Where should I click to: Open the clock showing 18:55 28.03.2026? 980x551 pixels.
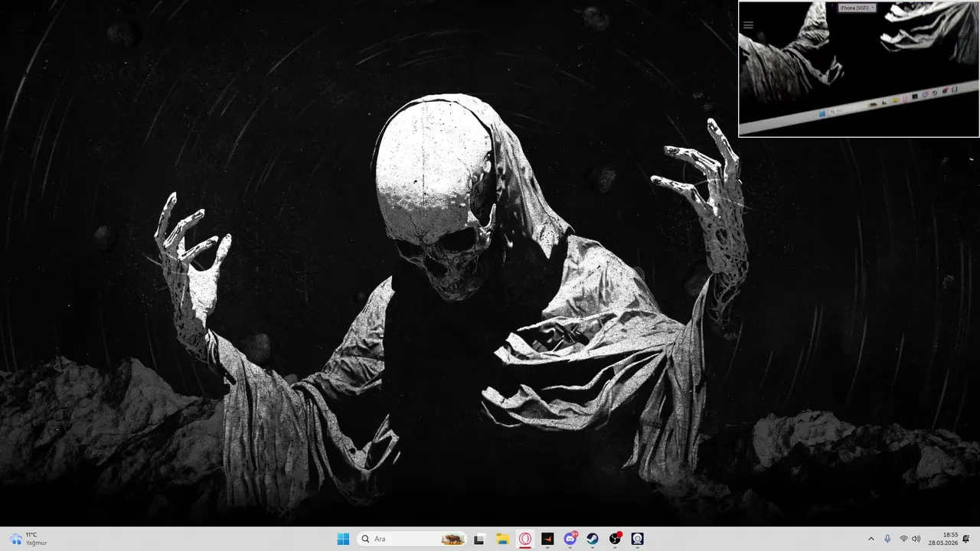[x=945, y=539]
